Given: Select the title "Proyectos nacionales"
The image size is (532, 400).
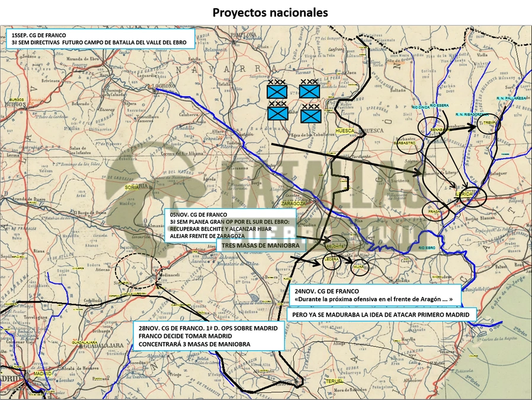Looking at the screenshot, I should (270, 12).
